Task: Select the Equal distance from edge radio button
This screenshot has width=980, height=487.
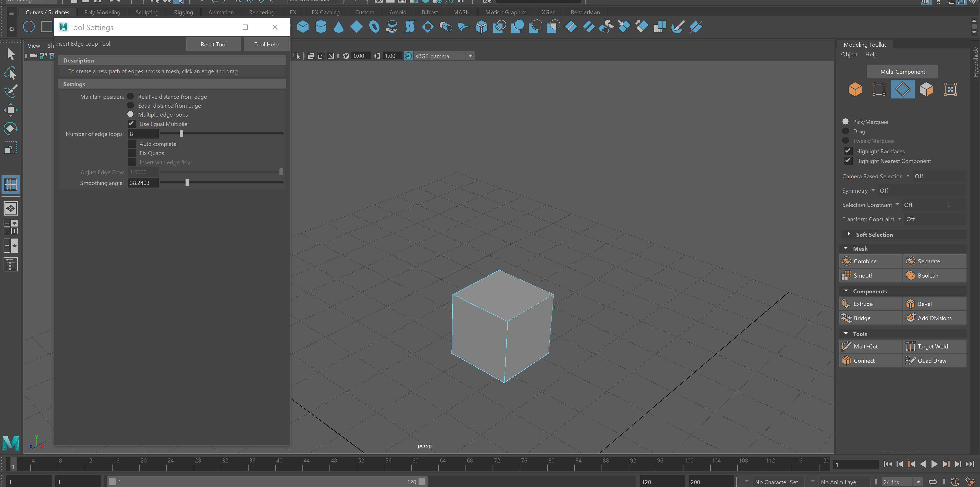Action: [x=131, y=105]
